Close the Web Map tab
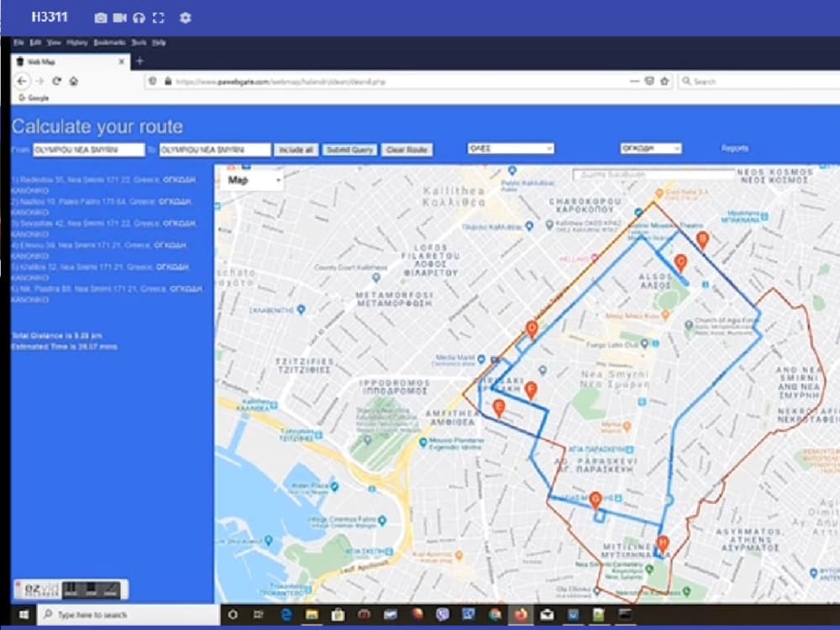The height and width of the screenshot is (630, 840). 122,61
